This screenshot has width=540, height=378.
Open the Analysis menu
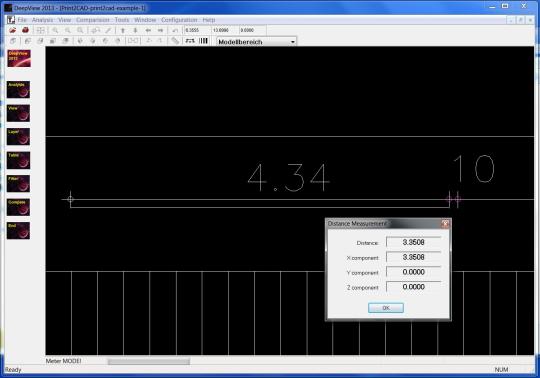43,20
